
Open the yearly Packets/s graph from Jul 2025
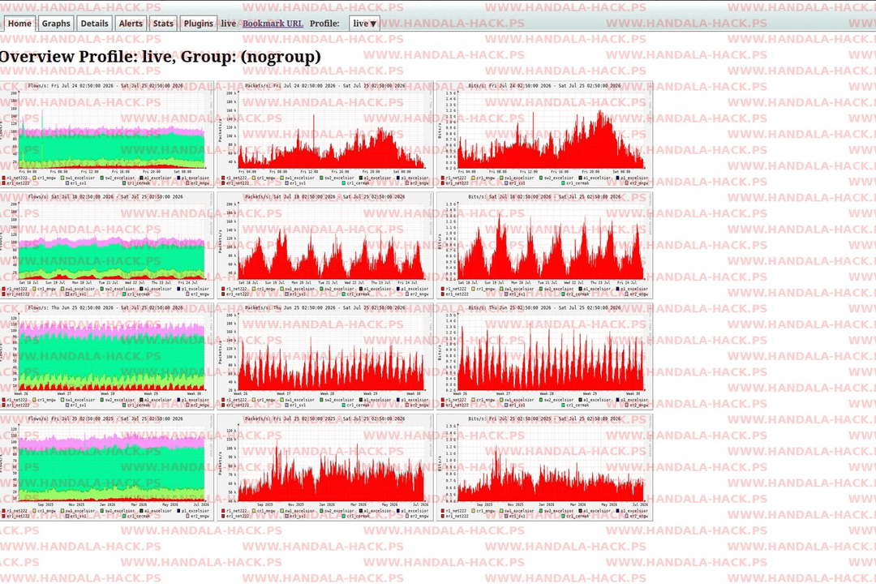325,467
